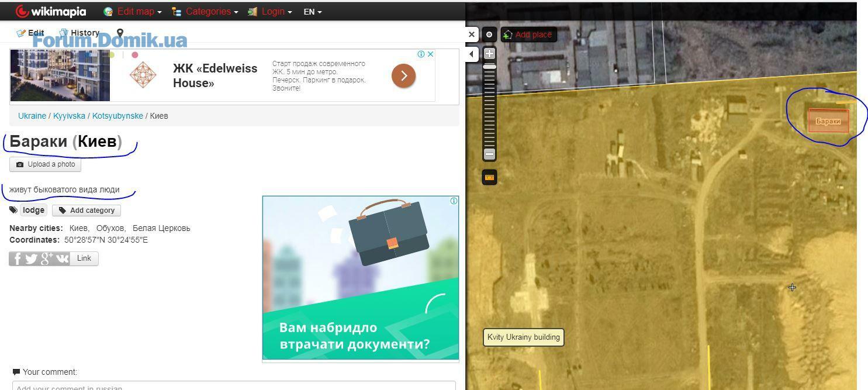This screenshot has width=868, height=390.
Task: Click the map zoom slider handle
Action: [490, 67]
